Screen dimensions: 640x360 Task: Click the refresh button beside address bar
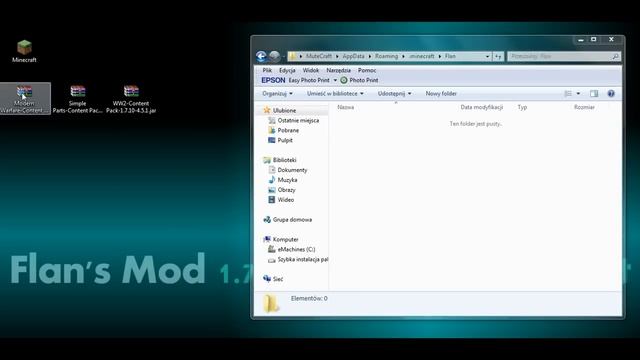[x=498, y=56]
